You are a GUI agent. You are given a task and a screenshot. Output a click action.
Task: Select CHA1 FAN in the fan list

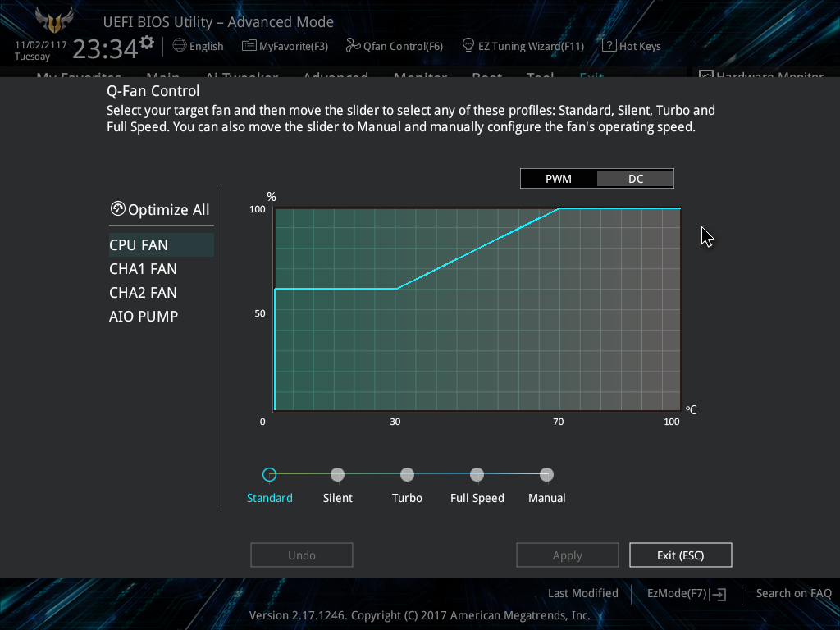(143, 269)
